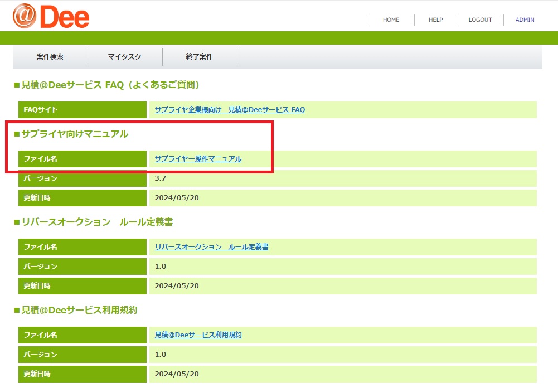The width and height of the screenshot is (558, 392).
Task: Click the @Dee logo
Action: coord(51,16)
